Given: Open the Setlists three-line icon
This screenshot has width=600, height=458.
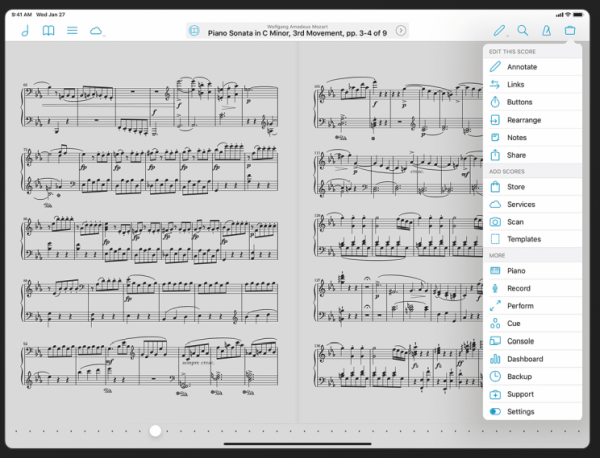Looking at the screenshot, I should [72, 31].
